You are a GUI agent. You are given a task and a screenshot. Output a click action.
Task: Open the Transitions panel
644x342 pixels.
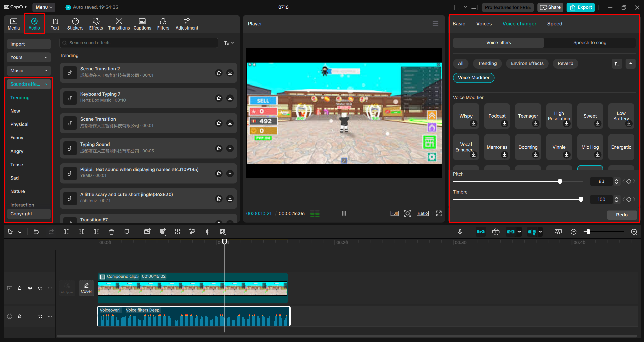[119, 24]
